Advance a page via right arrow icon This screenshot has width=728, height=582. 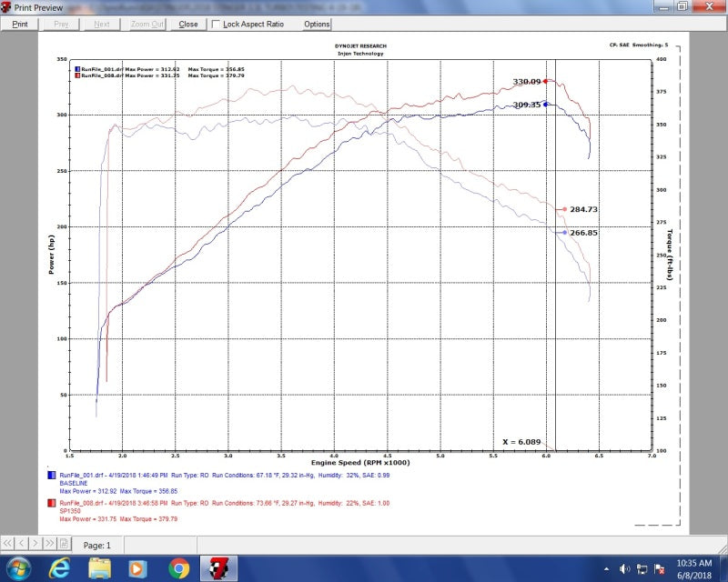[x=35, y=543]
